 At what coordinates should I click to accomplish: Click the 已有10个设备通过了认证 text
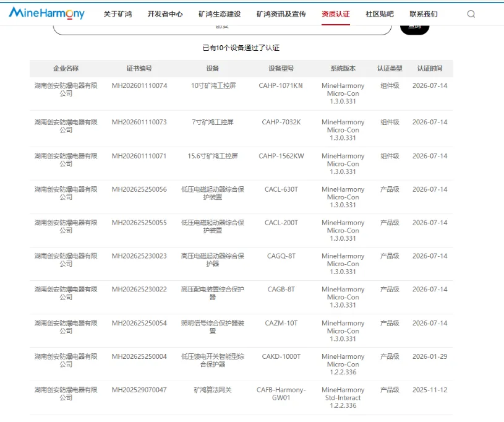241,48
